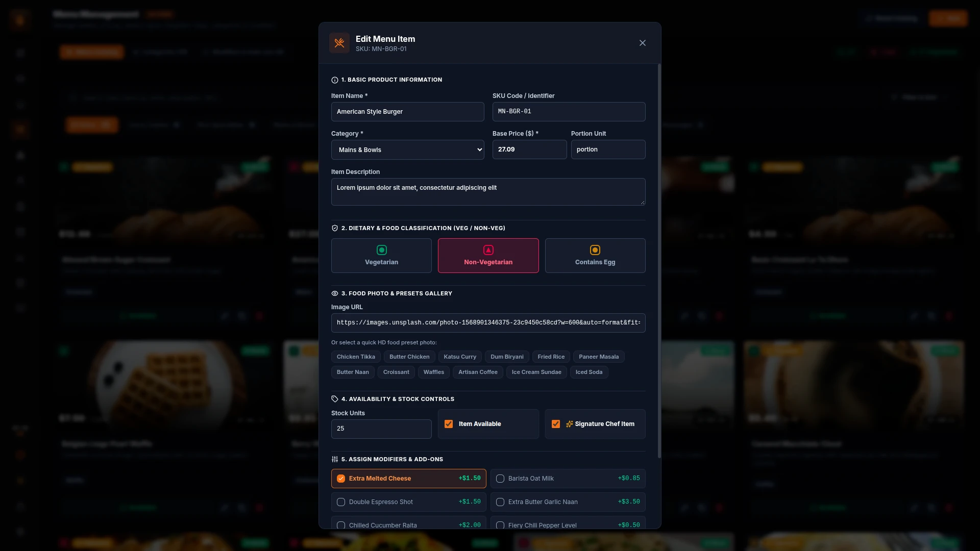Click the eye icon beside Food Photo & Presets Gallery
Image resolution: width=980 pixels, height=551 pixels.
pos(335,293)
